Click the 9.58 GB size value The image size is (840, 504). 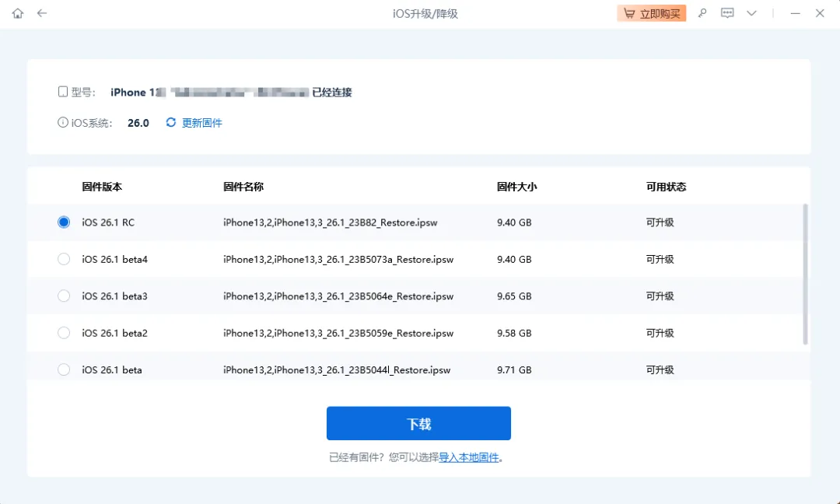[x=514, y=333]
